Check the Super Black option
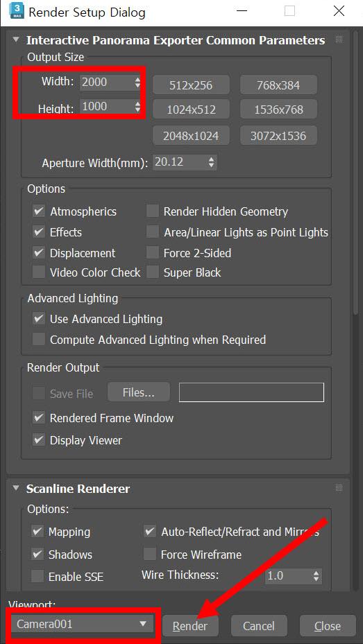 pyautogui.click(x=153, y=272)
